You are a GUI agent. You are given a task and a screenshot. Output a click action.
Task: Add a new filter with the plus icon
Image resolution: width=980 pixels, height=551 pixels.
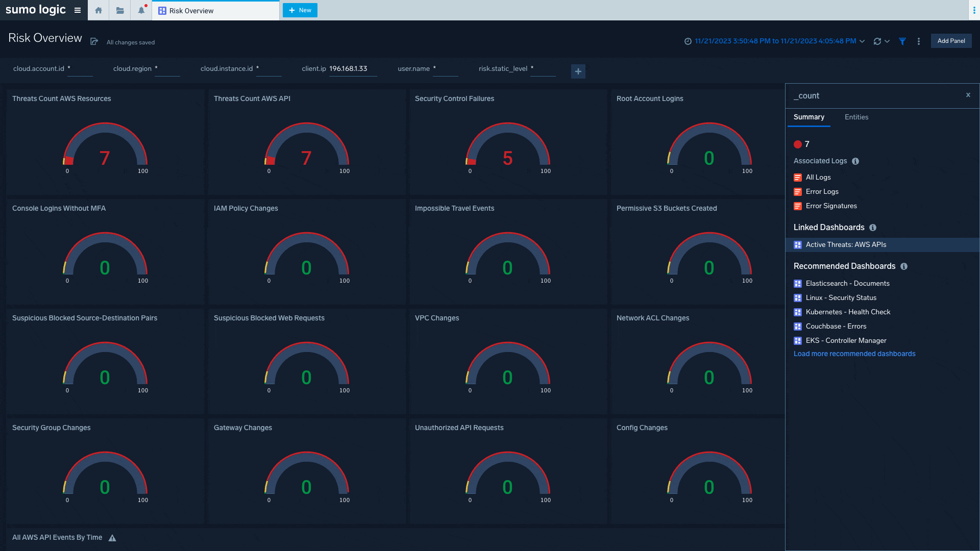pos(578,71)
